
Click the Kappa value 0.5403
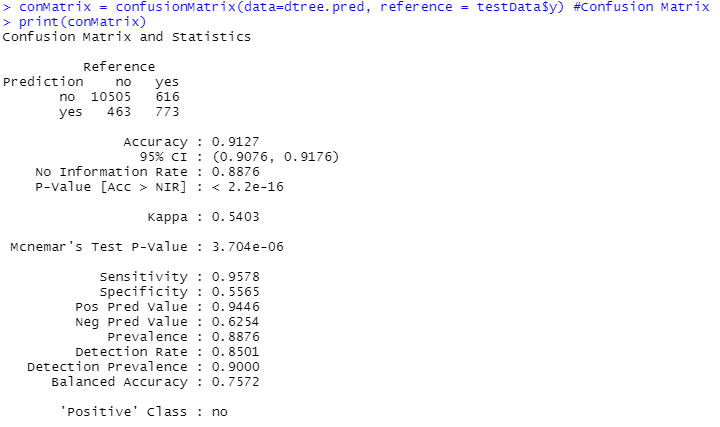pyautogui.click(x=234, y=216)
